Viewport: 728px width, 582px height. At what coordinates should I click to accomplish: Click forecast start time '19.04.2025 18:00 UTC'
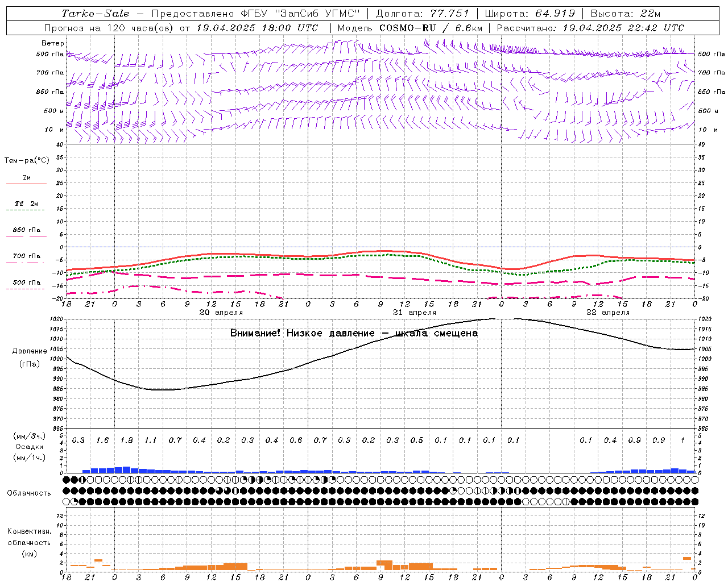point(257,28)
